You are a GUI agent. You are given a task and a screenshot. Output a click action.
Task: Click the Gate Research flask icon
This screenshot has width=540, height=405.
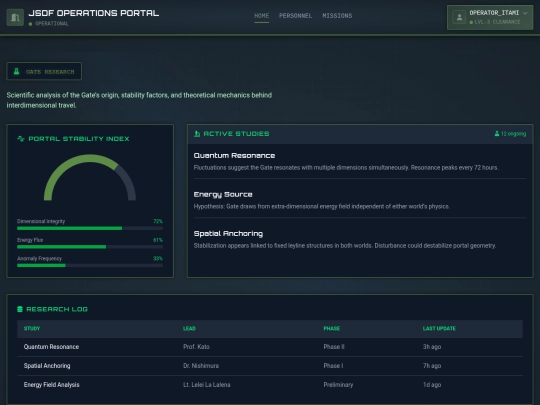[16, 71]
